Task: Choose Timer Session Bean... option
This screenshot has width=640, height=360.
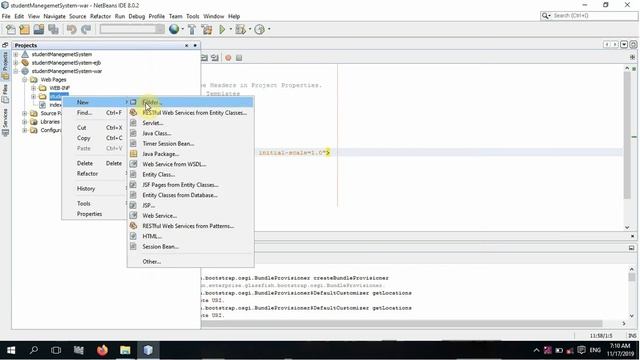Action: (x=190, y=143)
